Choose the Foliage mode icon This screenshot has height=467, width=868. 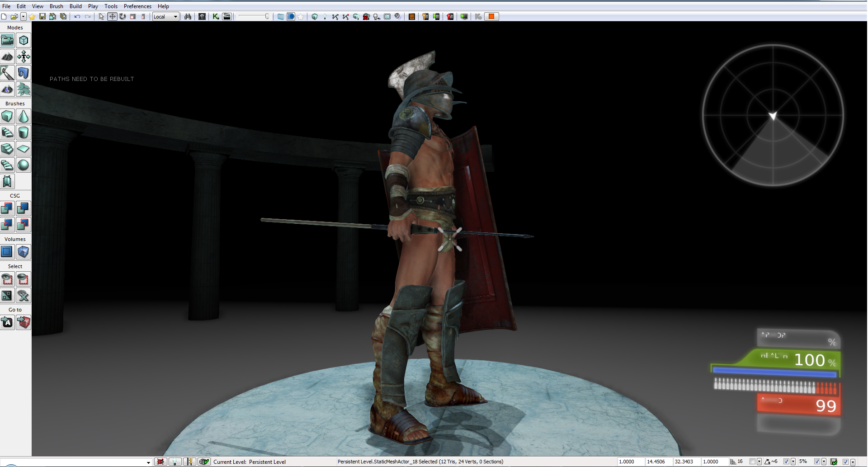coord(24,90)
